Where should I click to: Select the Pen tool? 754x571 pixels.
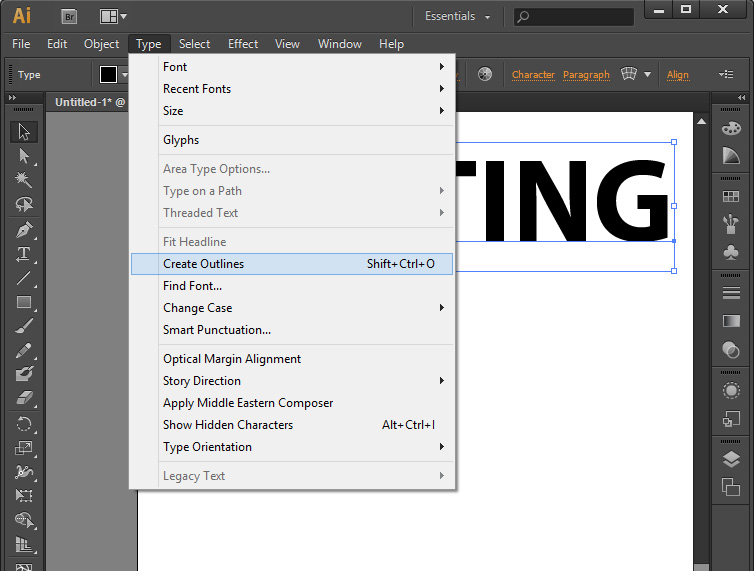click(x=24, y=229)
